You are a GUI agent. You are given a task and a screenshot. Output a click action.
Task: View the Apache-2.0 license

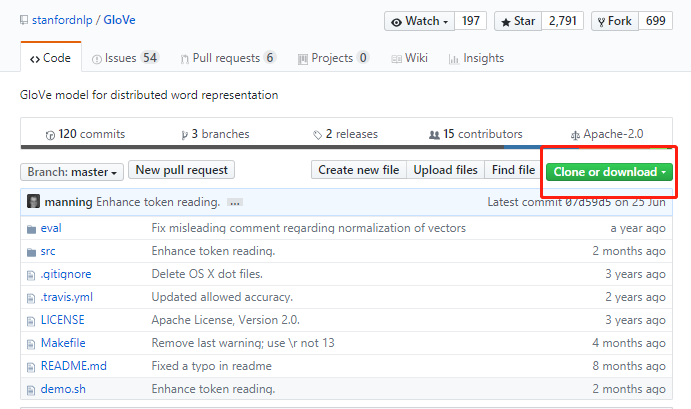coord(607,134)
